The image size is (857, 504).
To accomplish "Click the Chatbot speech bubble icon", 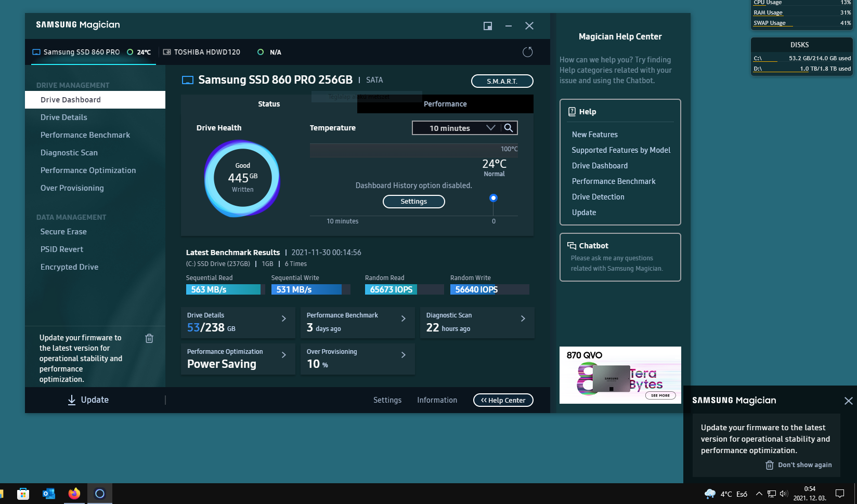I will click(572, 246).
